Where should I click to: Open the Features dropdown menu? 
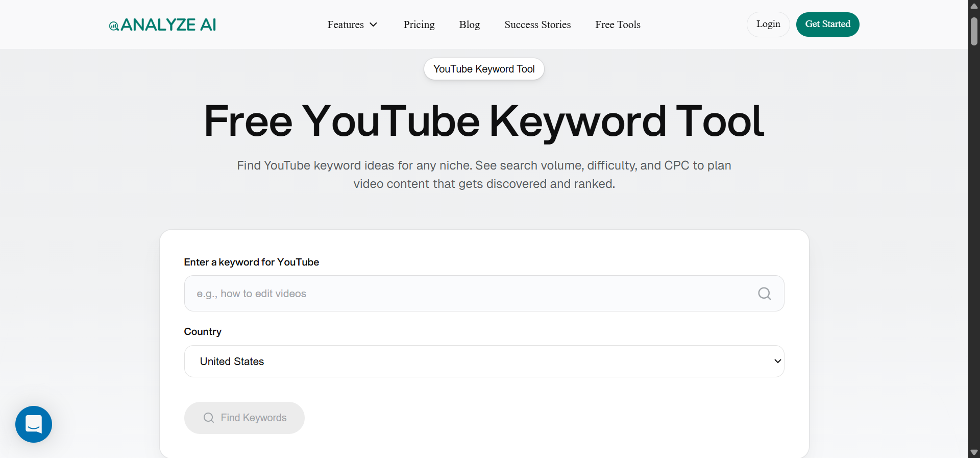352,25
